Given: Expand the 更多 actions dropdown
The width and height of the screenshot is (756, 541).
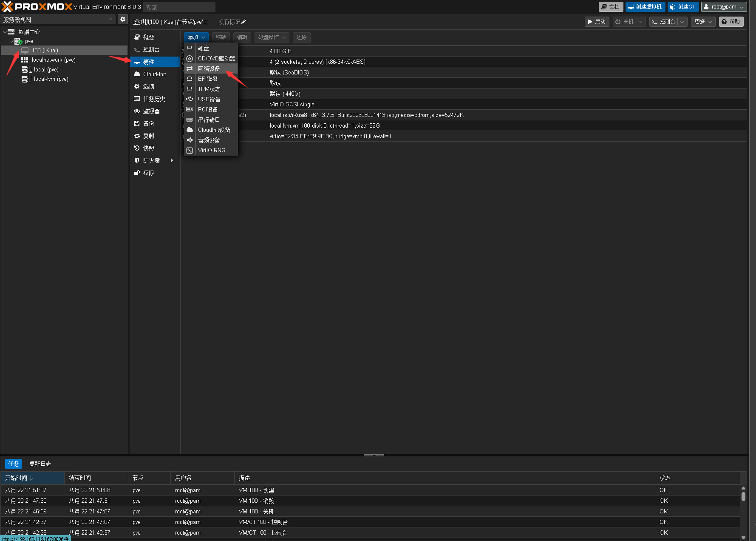Looking at the screenshot, I should [703, 22].
